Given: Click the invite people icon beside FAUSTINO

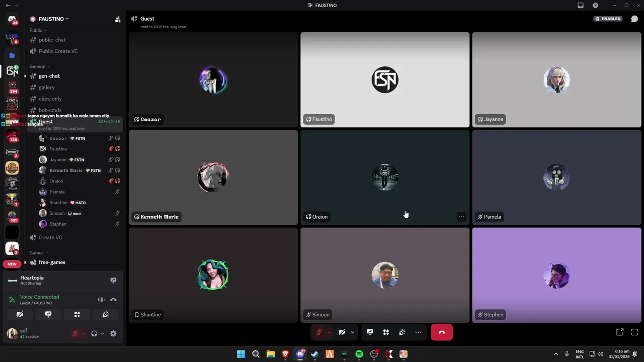Looking at the screenshot, I should [x=118, y=19].
